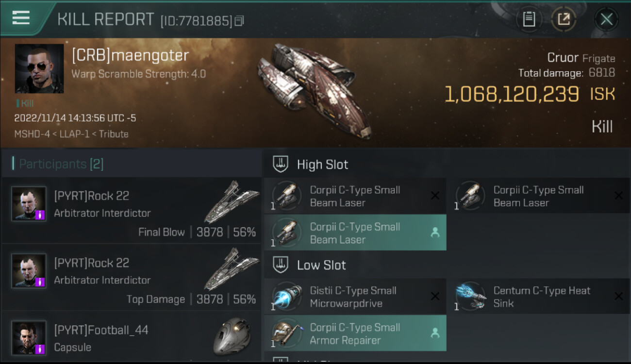631x364 pixels.
Task: Select the Final Blow Rock 22 portrait
Action: pos(29,204)
